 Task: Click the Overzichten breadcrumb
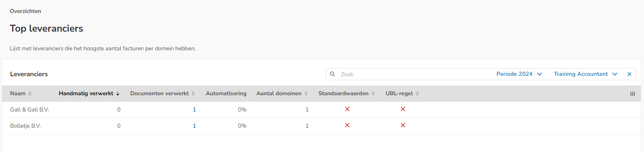click(26, 11)
